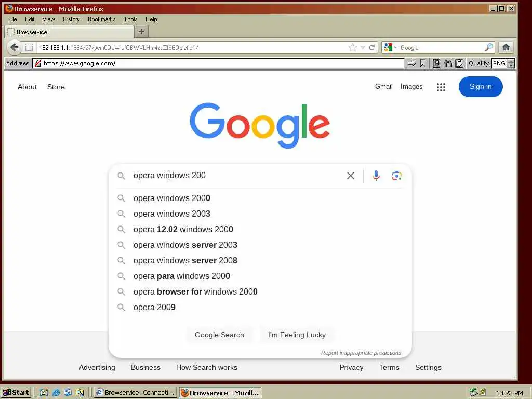Click the I'm Feeling Lucky button
Screen dimensions: 532x399
[x=297, y=335]
